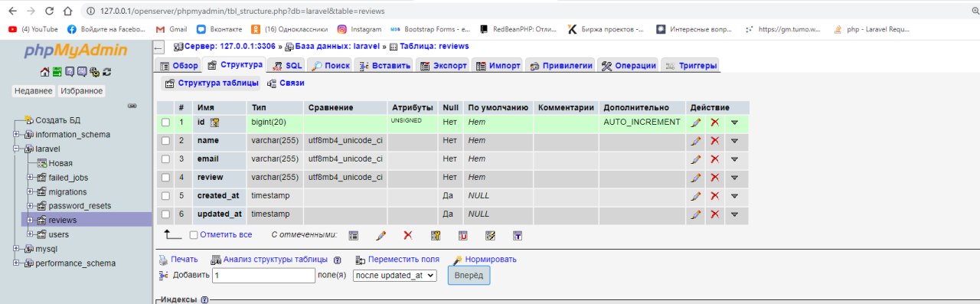Collapse the laravel database node
This screenshot has width=980, height=304.
pos(17,149)
